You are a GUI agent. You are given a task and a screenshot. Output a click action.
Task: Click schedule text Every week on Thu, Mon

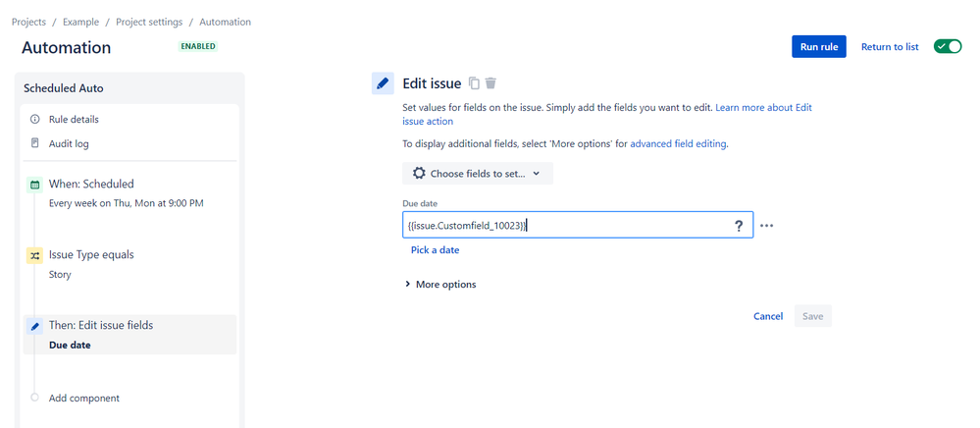click(x=126, y=203)
